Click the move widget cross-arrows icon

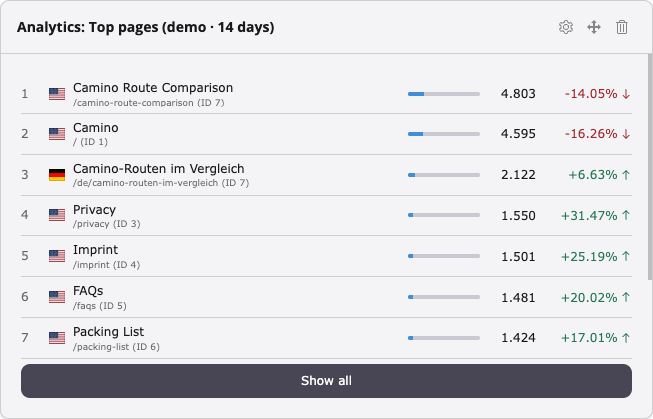tap(594, 27)
